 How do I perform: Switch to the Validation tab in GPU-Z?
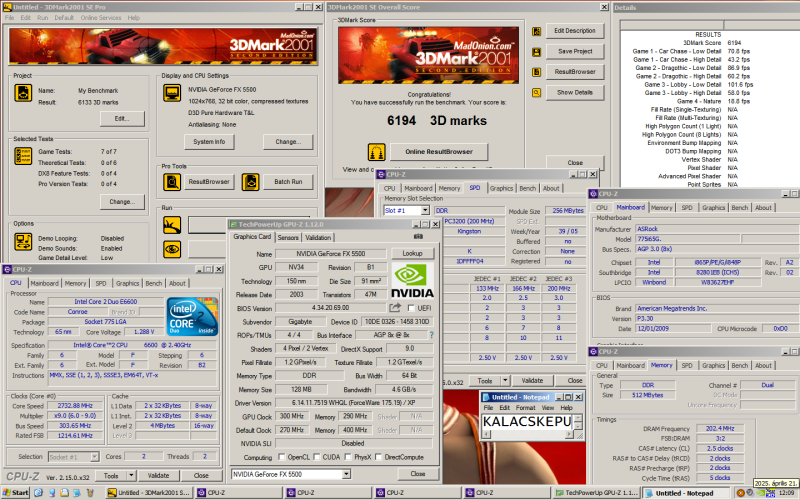pos(318,237)
